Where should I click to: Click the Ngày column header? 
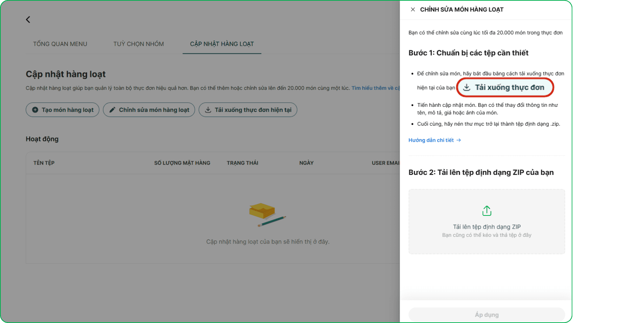click(x=306, y=163)
